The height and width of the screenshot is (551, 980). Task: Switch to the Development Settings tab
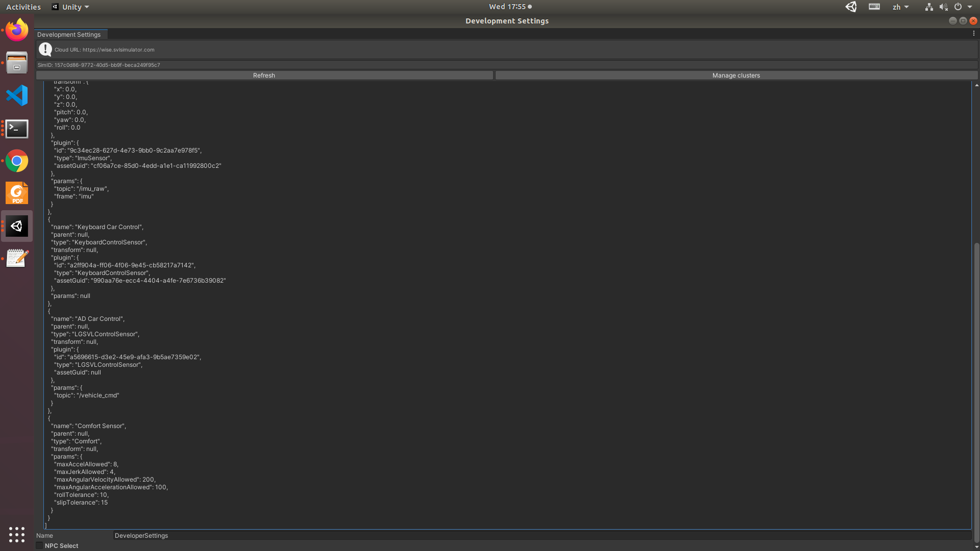click(70, 34)
